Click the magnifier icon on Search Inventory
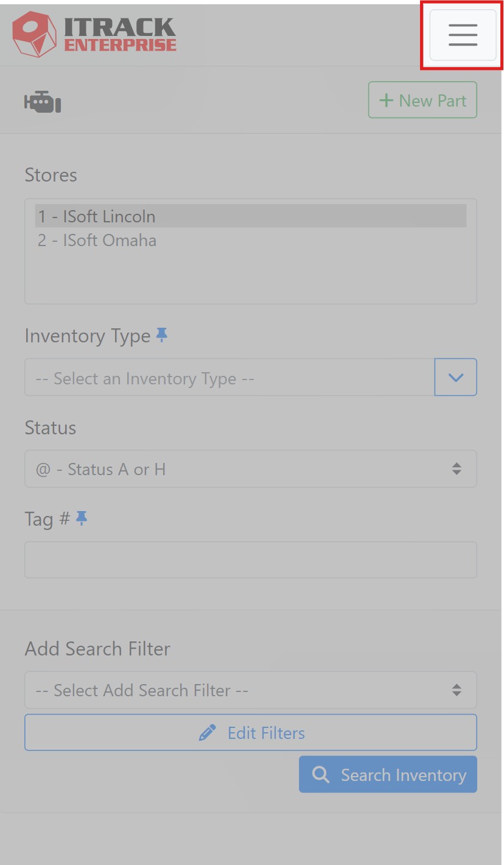This screenshot has width=504, height=865. 320,774
